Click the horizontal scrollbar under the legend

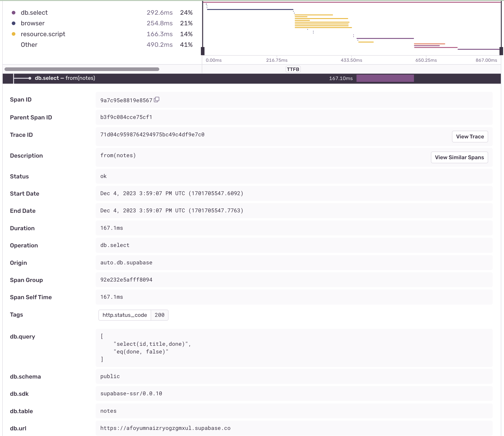(x=82, y=69)
